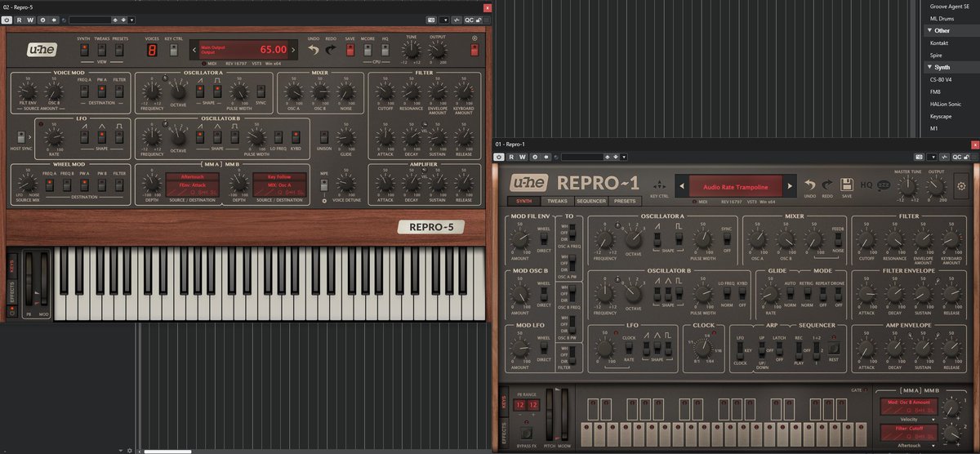Click the Repro-1 bypass power button
980x454 pixels.
point(499,157)
